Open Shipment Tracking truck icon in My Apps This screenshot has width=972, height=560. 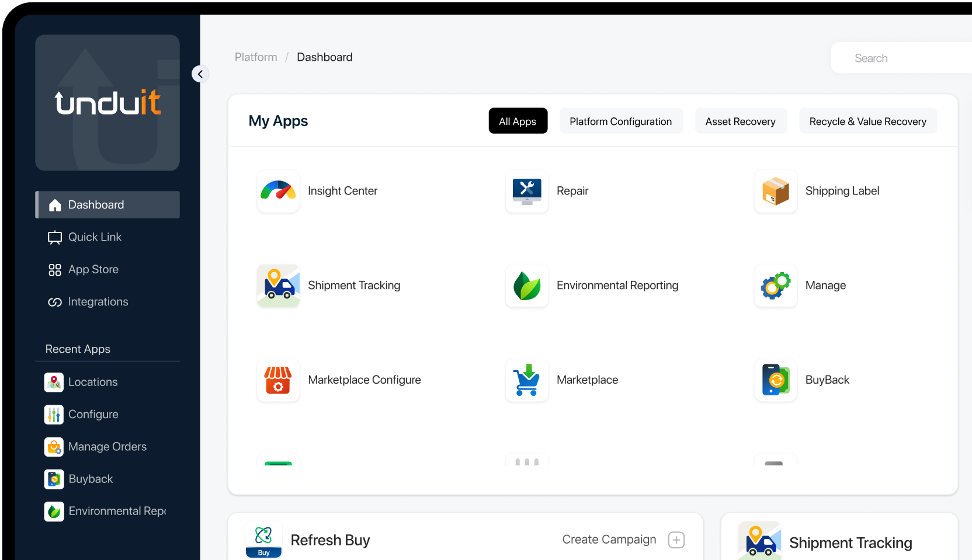pos(278,286)
